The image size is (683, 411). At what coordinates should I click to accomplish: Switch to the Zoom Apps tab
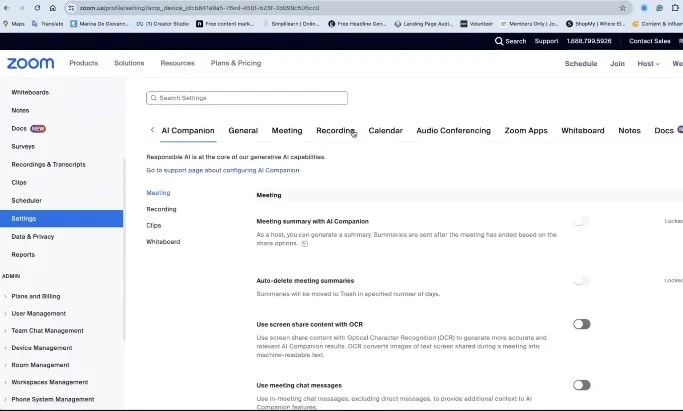(526, 131)
